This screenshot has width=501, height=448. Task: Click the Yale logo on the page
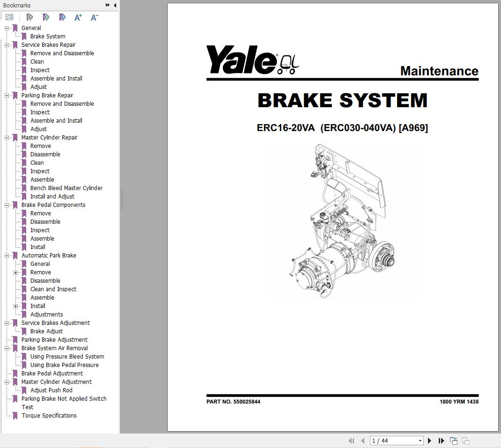coord(252,60)
